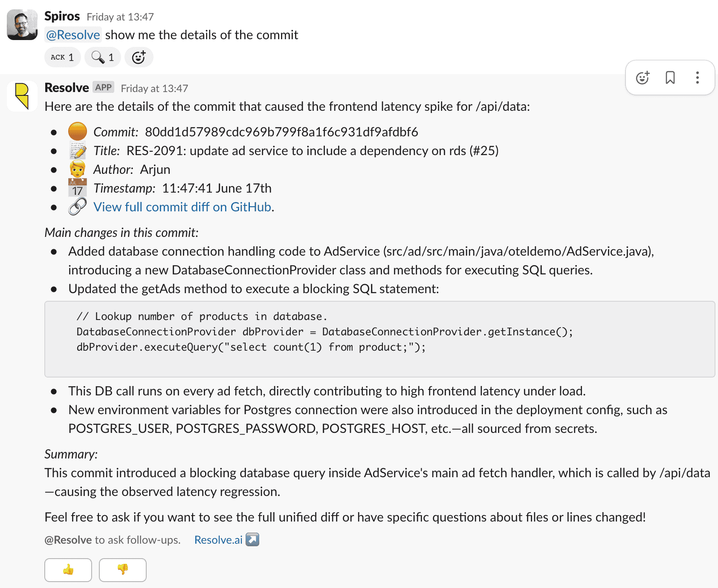
Task: Click the link chain emoji icon
Action: [x=78, y=207]
